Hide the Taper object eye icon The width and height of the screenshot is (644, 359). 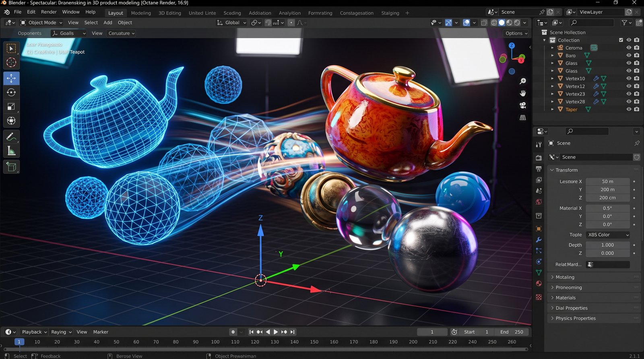629,109
